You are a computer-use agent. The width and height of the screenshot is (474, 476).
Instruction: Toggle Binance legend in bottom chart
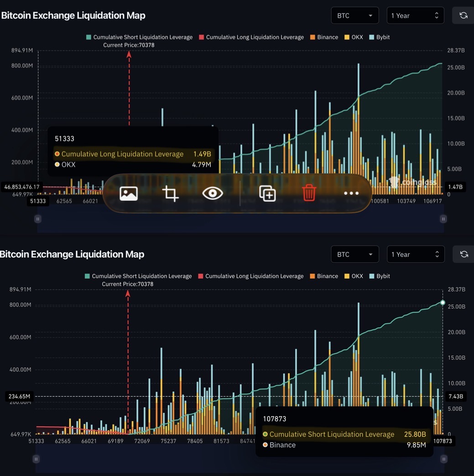coord(324,276)
